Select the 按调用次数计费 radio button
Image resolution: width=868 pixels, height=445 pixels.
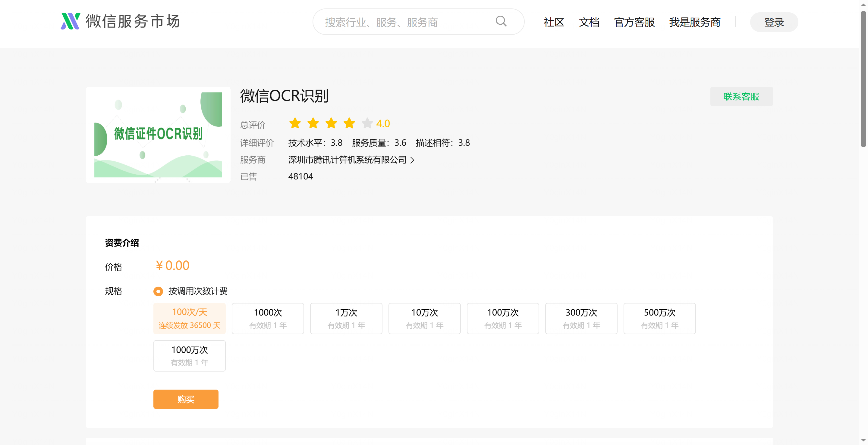click(158, 291)
